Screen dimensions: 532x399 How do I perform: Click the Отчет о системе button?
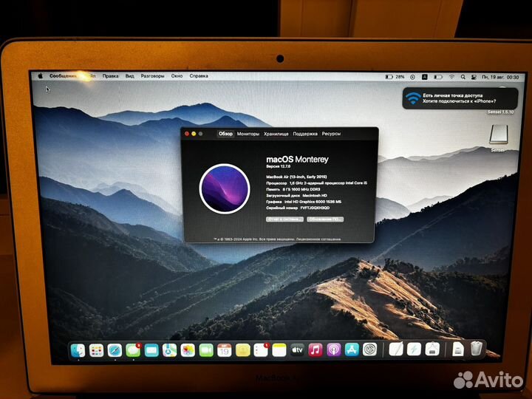[284, 219]
